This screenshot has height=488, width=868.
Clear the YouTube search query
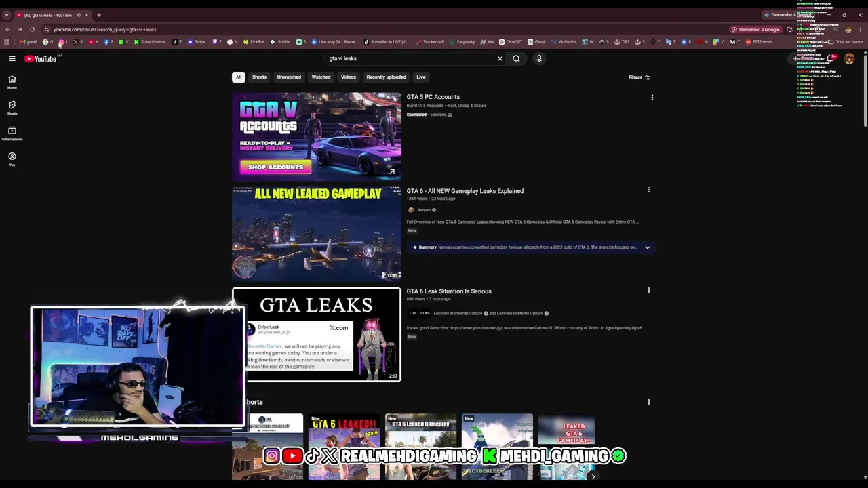click(x=500, y=58)
